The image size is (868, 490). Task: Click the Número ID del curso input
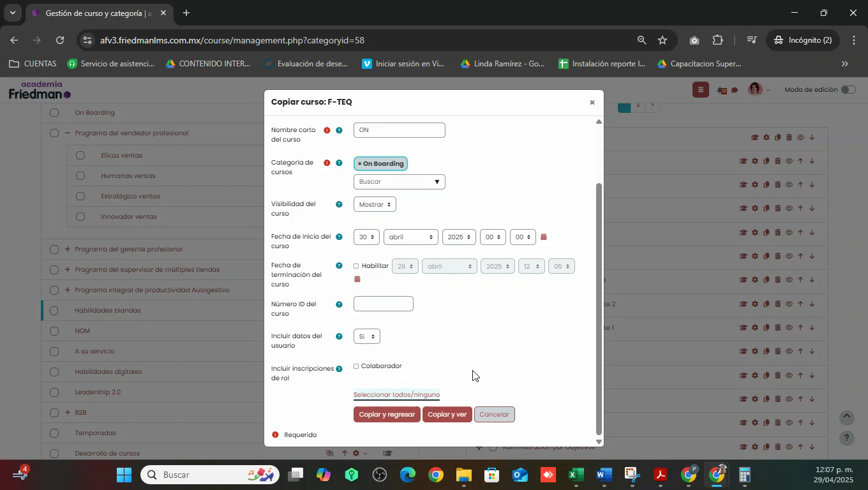tap(383, 304)
